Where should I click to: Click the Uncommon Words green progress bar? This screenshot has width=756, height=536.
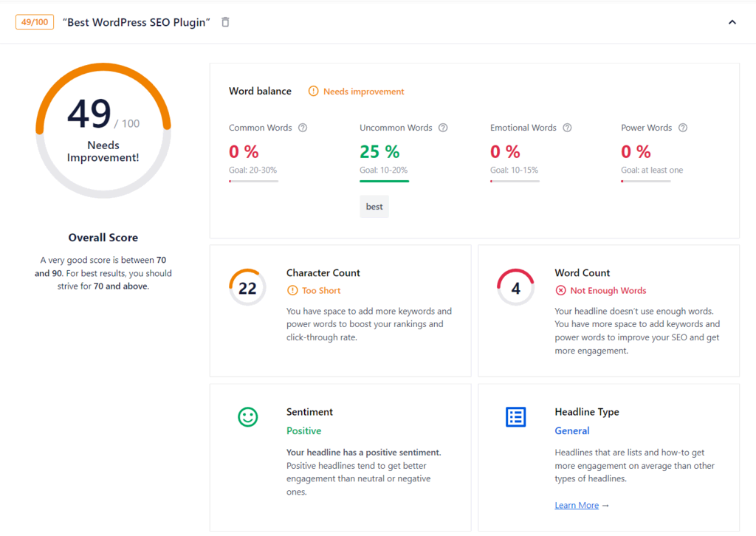pyautogui.click(x=384, y=181)
